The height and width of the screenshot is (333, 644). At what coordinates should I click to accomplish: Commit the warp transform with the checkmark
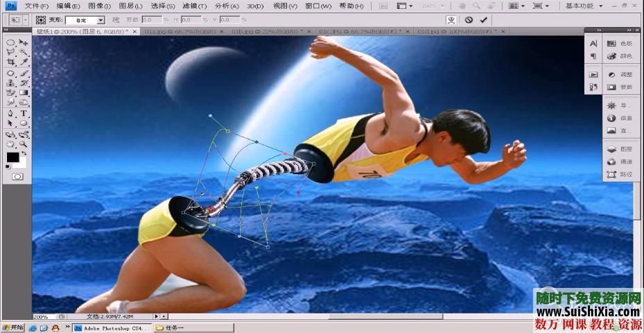[x=483, y=20]
